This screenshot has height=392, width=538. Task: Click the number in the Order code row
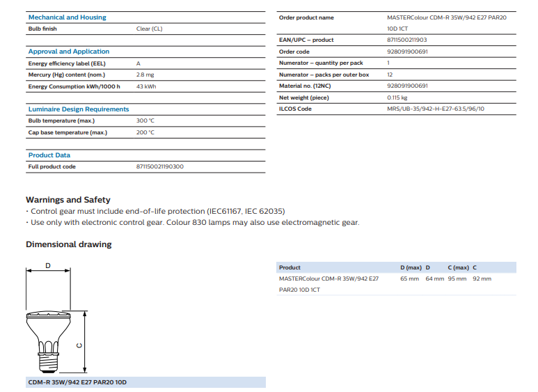(x=407, y=52)
